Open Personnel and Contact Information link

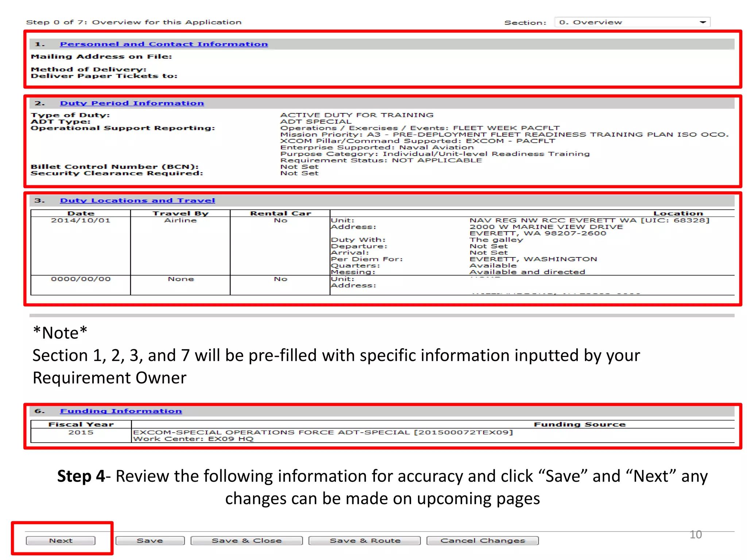click(164, 44)
